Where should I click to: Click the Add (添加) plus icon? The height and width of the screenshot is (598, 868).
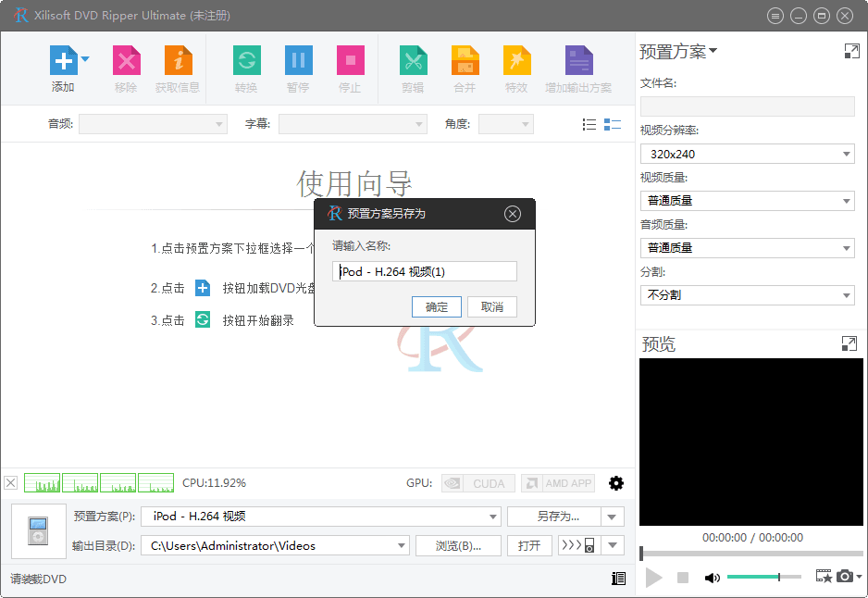pos(64,60)
